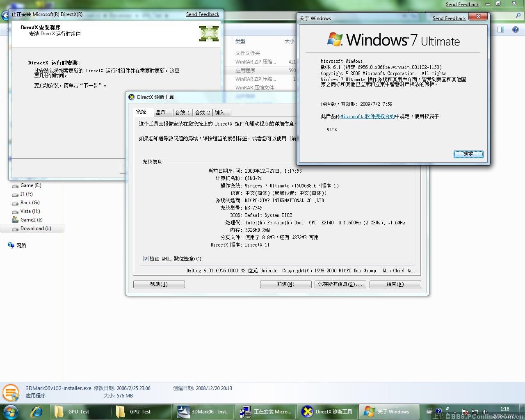The image size is (525, 420).
Task: Click the 前进(N) button
Action: (x=285, y=284)
